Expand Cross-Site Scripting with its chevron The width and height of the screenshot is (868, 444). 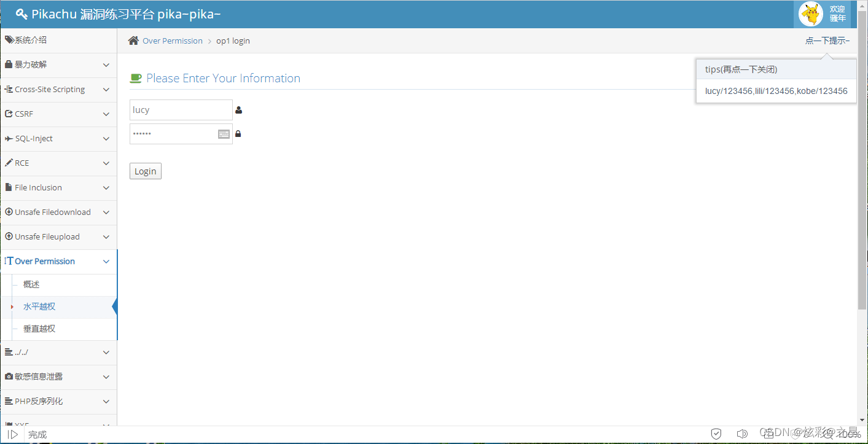(106, 90)
